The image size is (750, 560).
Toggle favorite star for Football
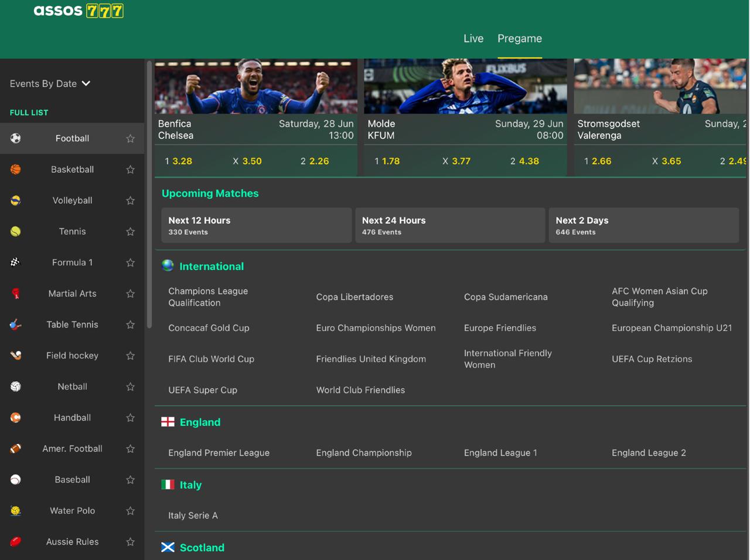click(x=131, y=139)
